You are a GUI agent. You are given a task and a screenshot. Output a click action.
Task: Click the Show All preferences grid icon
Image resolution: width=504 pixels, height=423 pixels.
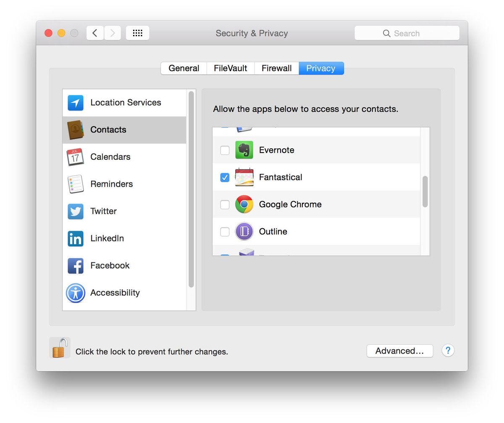pyautogui.click(x=138, y=33)
